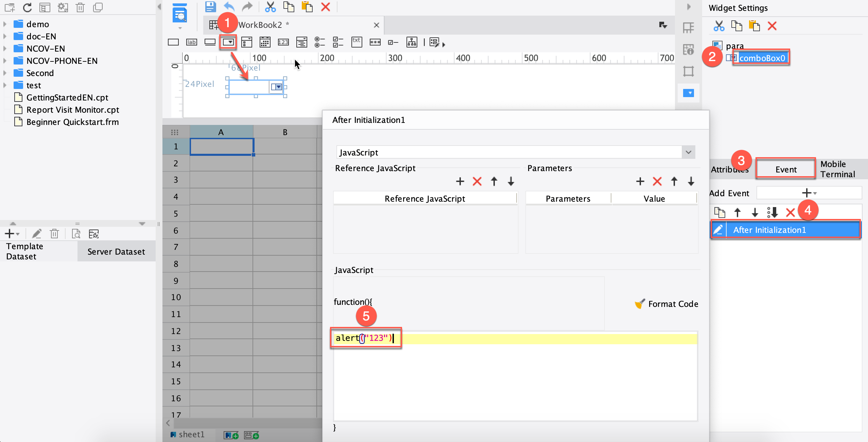Image resolution: width=868 pixels, height=442 pixels.
Task: Switch to the Event tab
Action: click(786, 169)
